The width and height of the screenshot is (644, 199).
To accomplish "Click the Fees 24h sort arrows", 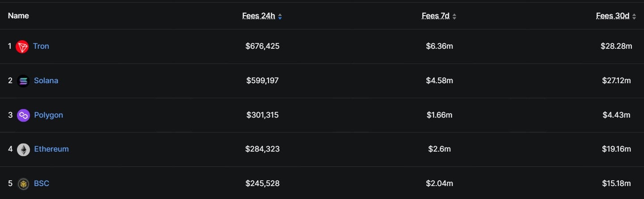I will pyautogui.click(x=280, y=17).
